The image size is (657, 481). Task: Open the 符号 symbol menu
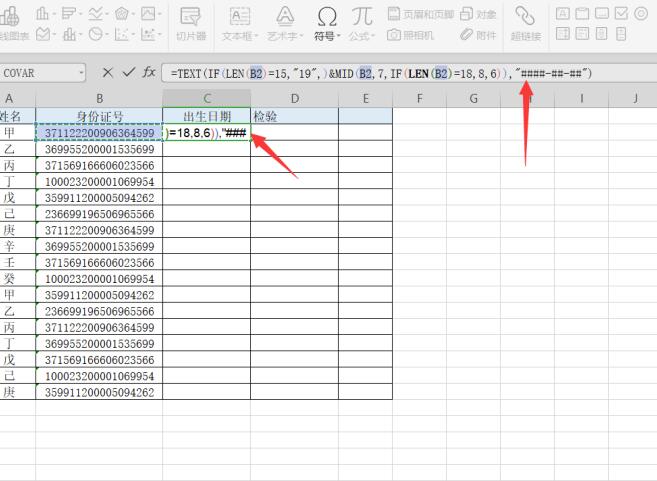tap(326, 24)
